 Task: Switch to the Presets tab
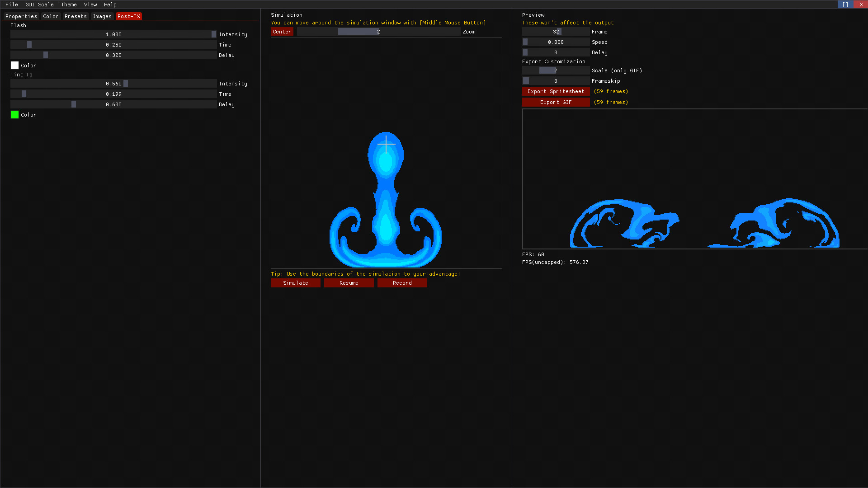tap(75, 16)
